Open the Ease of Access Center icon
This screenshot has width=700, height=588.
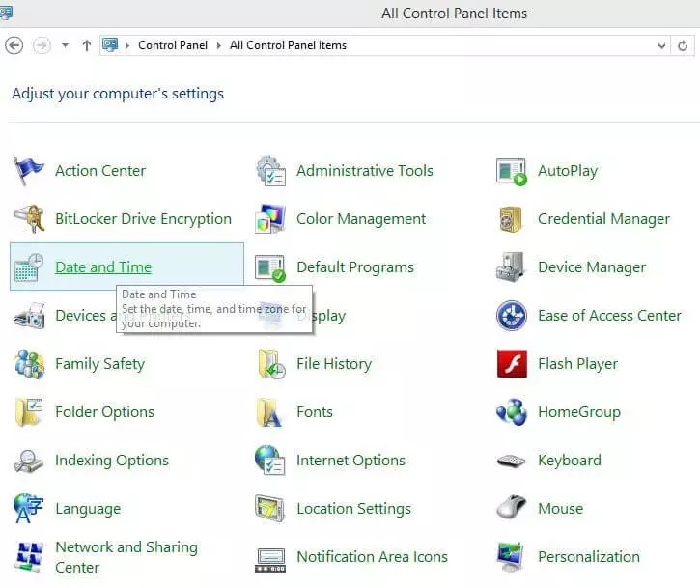511,316
